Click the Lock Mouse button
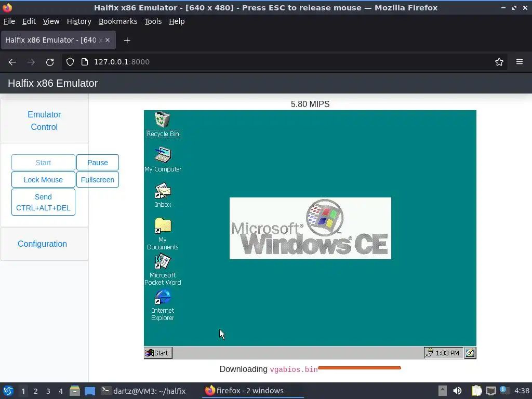Viewport: 532px width, 399px height. pyautogui.click(x=43, y=180)
